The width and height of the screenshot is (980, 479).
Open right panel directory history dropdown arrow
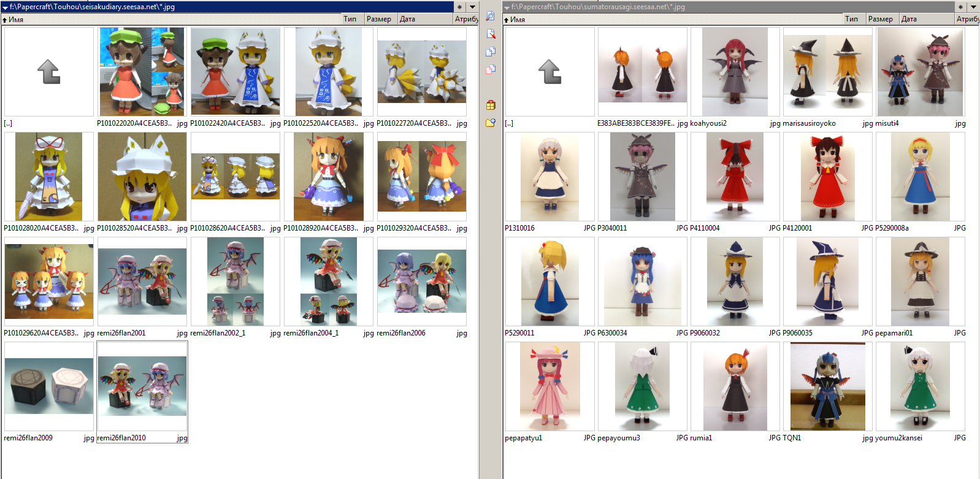973,7
